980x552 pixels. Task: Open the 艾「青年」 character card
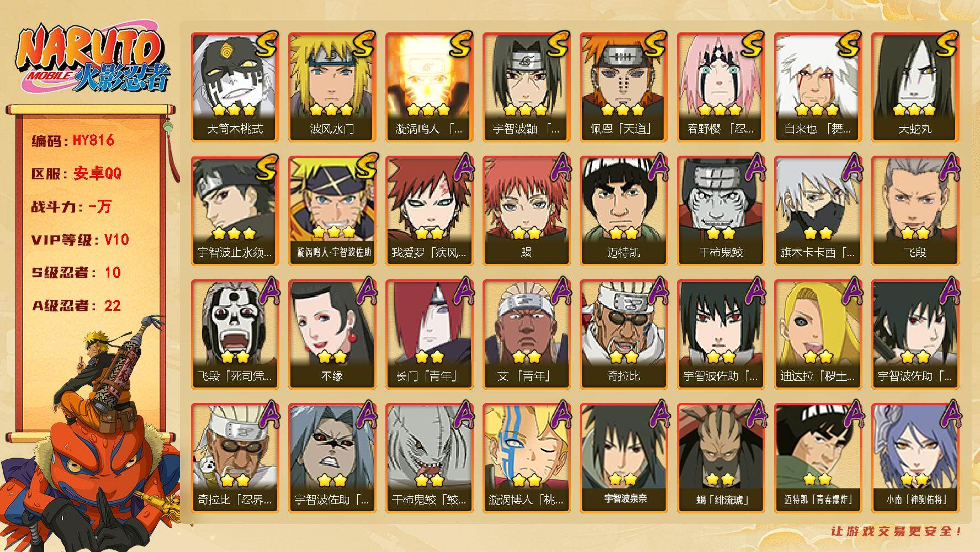tap(526, 335)
